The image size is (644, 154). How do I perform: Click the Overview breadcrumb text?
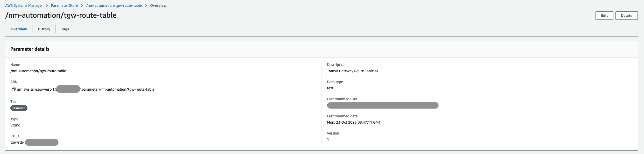[x=158, y=5]
